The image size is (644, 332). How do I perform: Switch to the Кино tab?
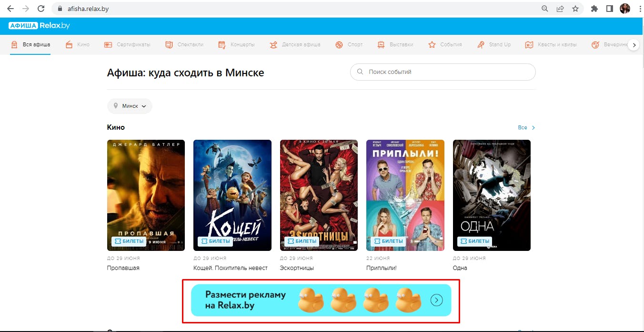click(x=77, y=44)
